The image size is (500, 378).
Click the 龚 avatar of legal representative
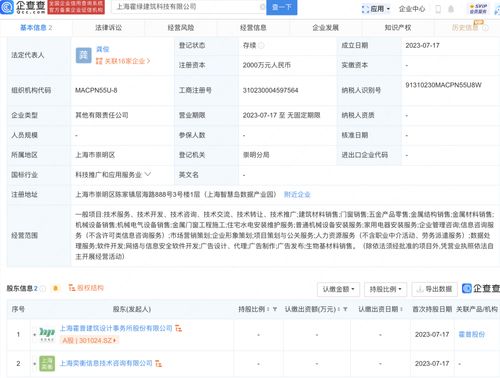(83, 55)
